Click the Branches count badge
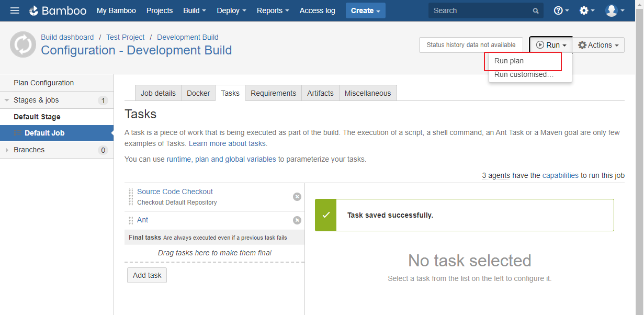 click(x=103, y=150)
